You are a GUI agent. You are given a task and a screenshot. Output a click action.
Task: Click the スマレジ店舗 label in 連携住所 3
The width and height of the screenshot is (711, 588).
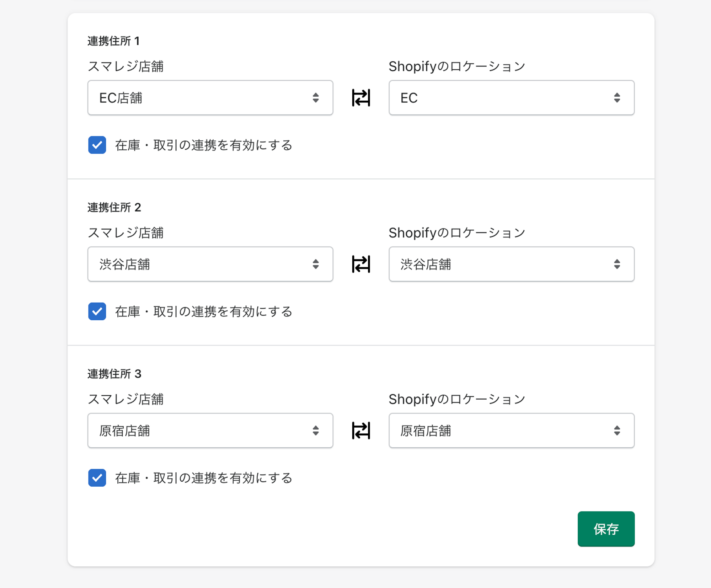pyautogui.click(x=125, y=399)
